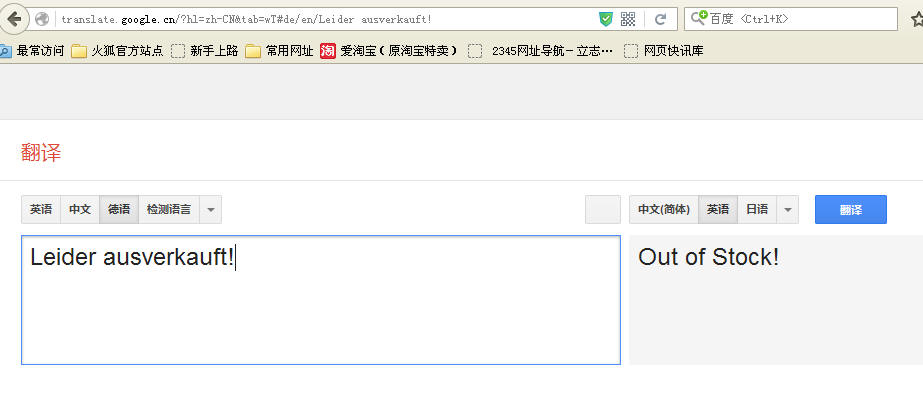923x393 pixels.
Task: Click the red 翻译 page title link
Action: click(x=41, y=153)
